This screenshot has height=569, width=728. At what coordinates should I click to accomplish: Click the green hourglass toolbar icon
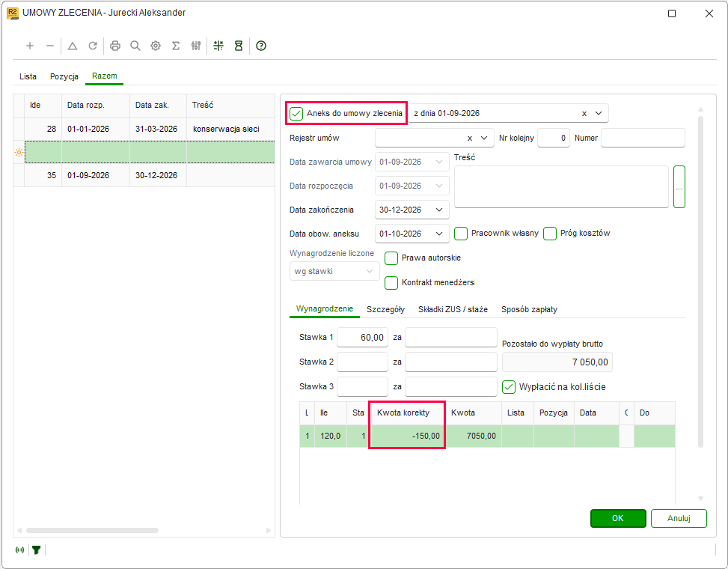(239, 46)
